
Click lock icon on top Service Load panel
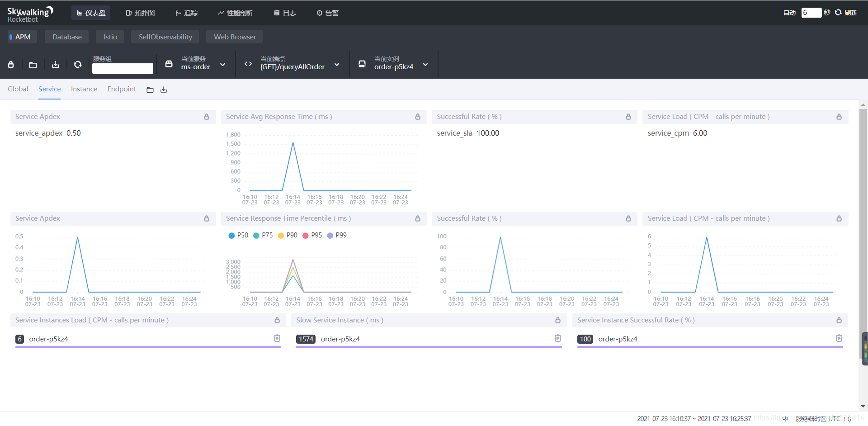click(x=839, y=117)
